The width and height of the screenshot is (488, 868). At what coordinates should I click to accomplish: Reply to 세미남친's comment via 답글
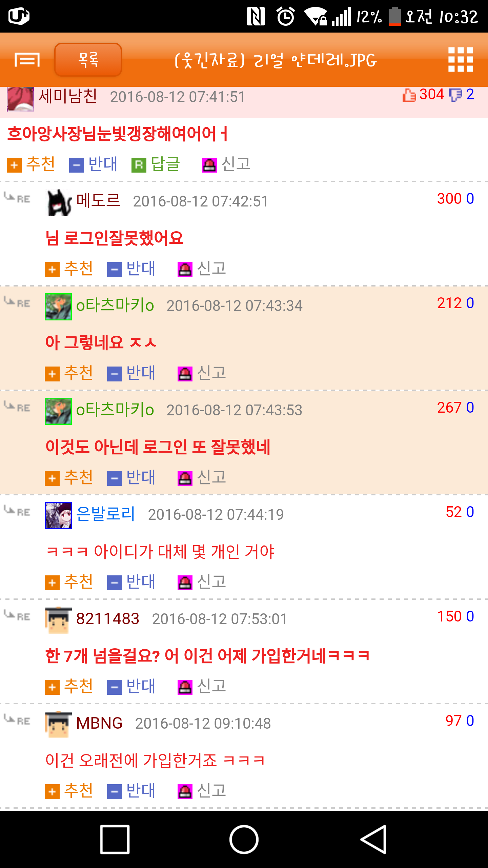coord(156,164)
